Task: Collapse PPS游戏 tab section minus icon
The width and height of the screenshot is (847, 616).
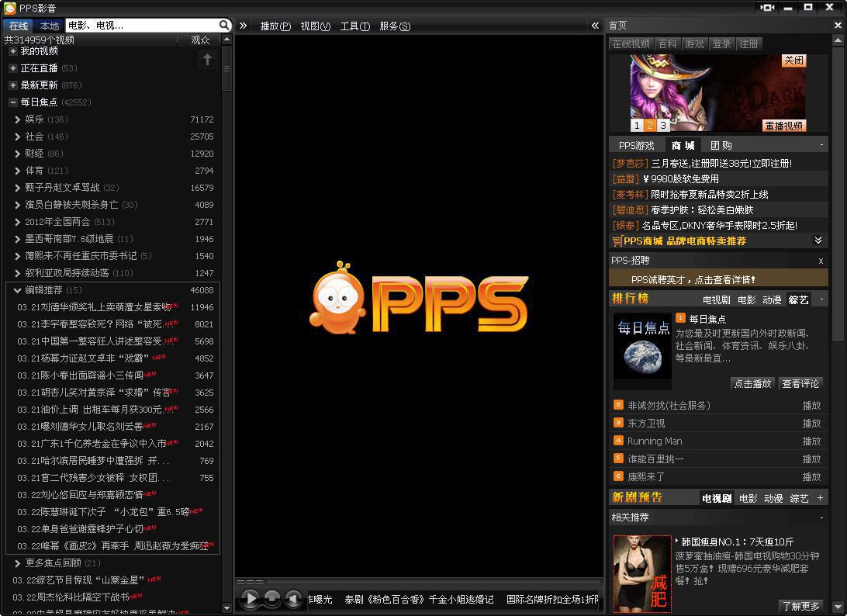Action: (821, 145)
